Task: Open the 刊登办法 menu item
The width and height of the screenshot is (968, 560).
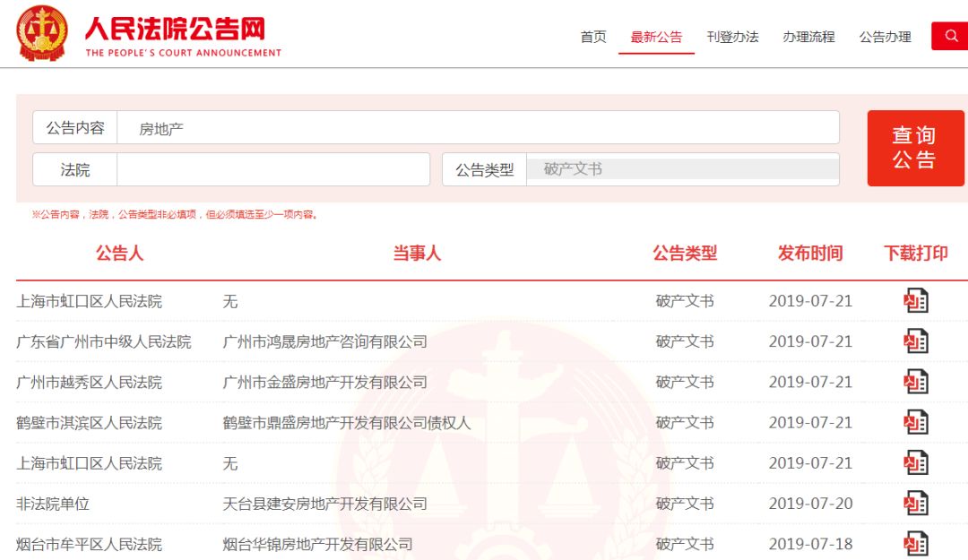Action: click(x=733, y=37)
